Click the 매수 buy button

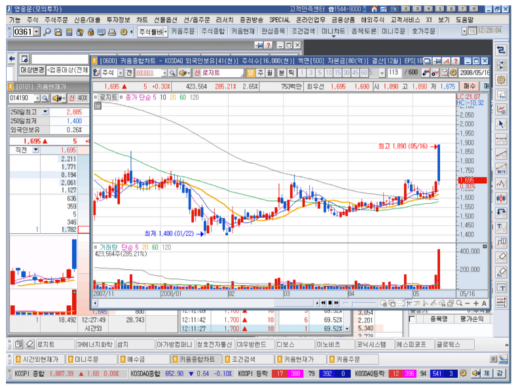[469, 86]
